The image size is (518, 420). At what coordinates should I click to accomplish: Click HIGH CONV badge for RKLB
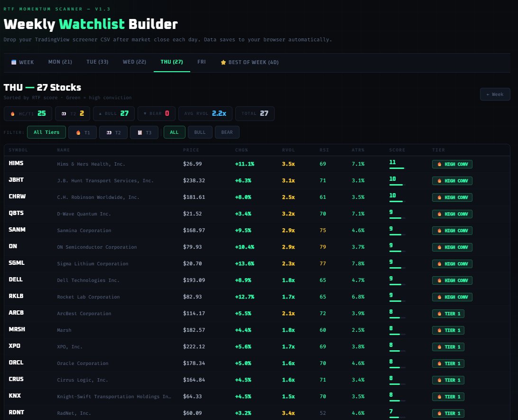(452, 297)
